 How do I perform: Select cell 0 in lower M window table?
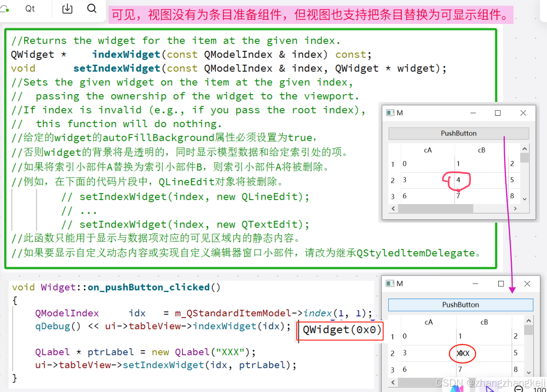pyautogui.click(x=428, y=336)
